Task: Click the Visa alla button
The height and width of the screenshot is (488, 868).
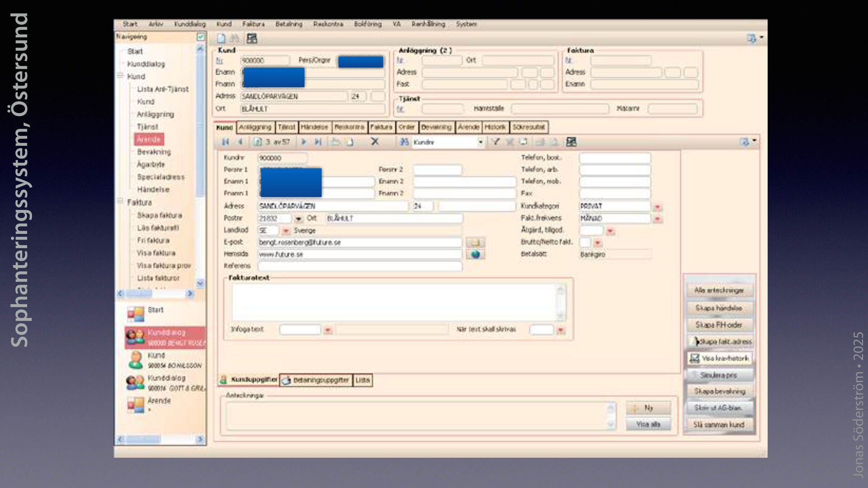Action: [x=648, y=424]
